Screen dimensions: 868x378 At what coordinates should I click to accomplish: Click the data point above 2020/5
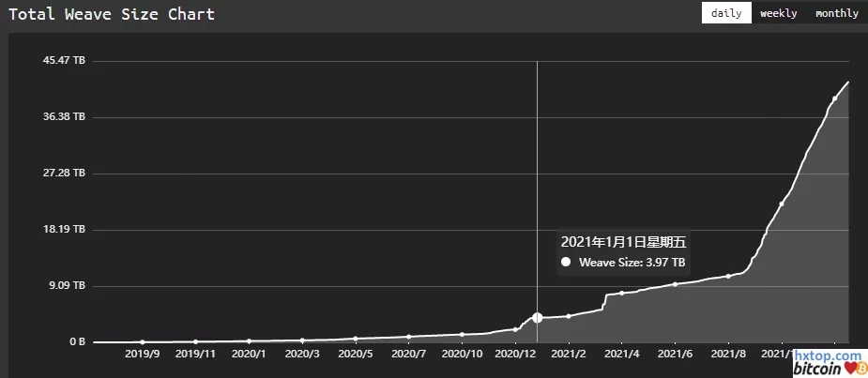click(356, 339)
